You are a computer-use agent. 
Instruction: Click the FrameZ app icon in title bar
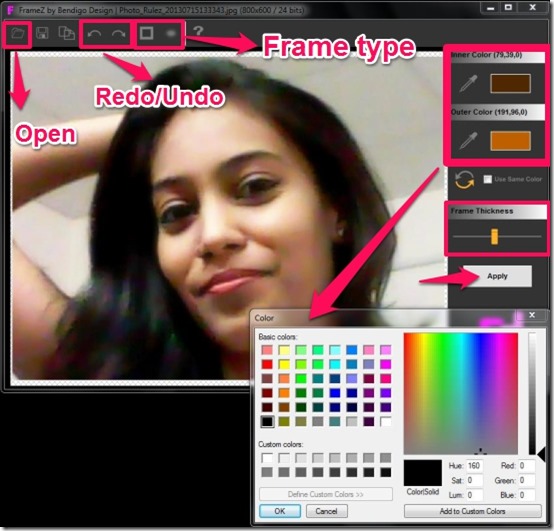pyautogui.click(x=11, y=10)
